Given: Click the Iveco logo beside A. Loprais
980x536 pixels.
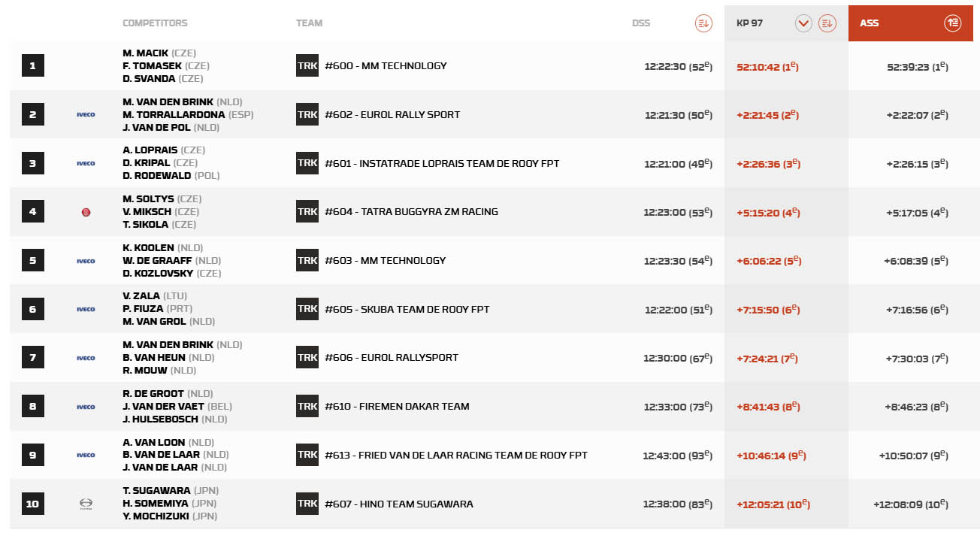Looking at the screenshot, I should coord(86,163).
